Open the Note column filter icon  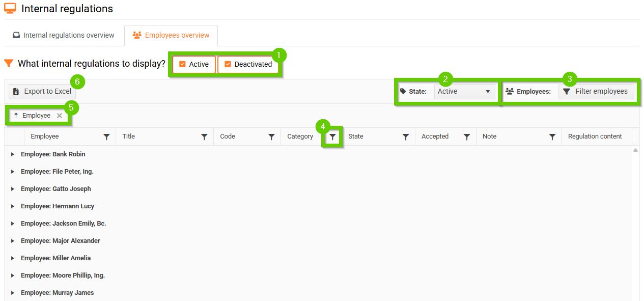coord(552,136)
